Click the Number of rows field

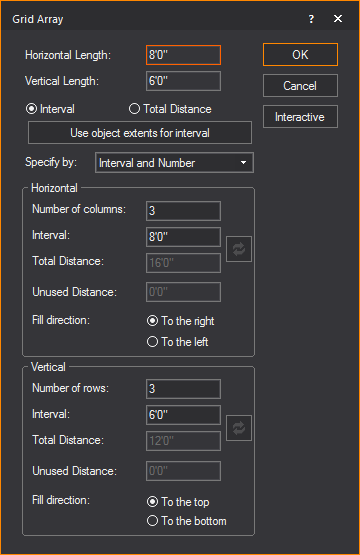183,389
